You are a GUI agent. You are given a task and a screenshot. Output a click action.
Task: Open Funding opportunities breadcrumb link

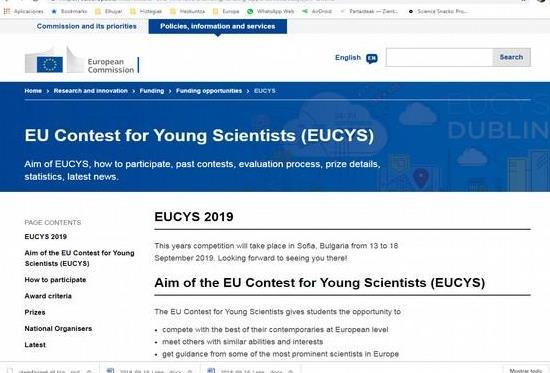point(209,91)
